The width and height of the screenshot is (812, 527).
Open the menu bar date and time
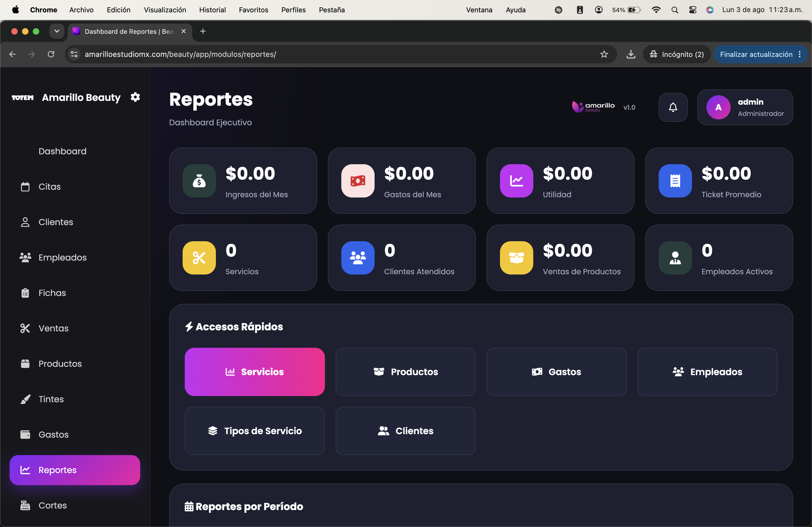pyautogui.click(x=762, y=10)
